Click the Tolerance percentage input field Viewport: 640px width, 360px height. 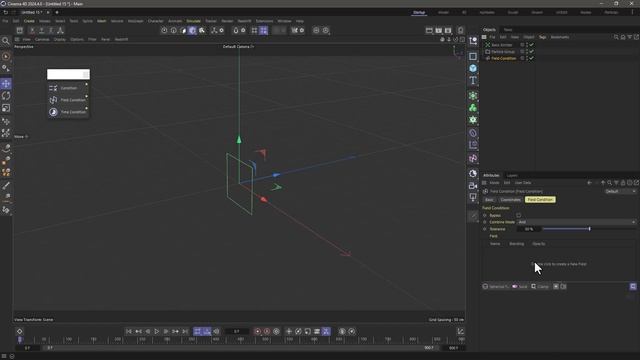[x=529, y=229]
